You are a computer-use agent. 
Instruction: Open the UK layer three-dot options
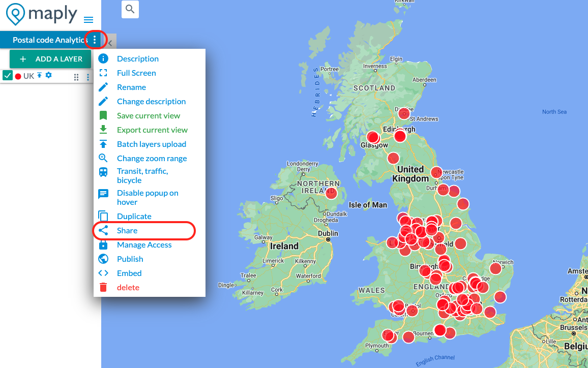[x=88, y=77]
